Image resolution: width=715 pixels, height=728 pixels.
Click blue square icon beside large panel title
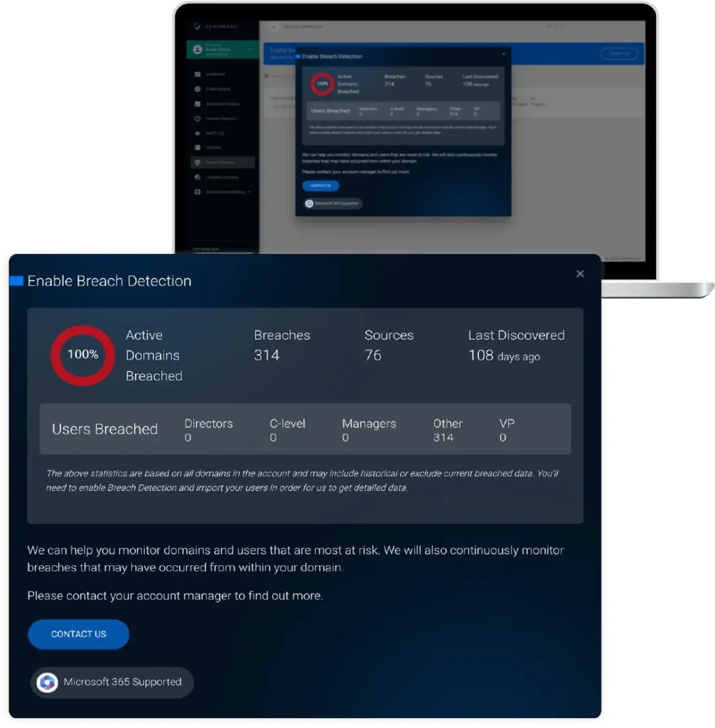(x=16, y=281)
